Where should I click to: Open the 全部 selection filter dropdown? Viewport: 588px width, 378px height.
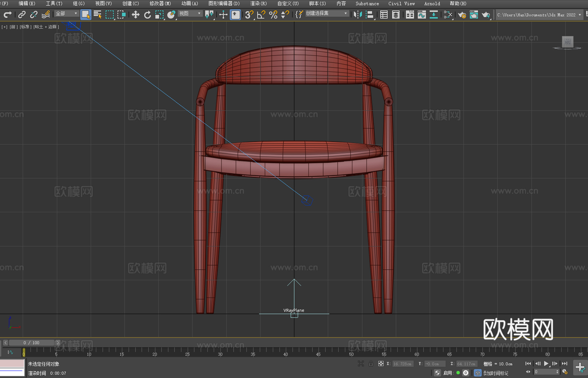tap(67, 13)
